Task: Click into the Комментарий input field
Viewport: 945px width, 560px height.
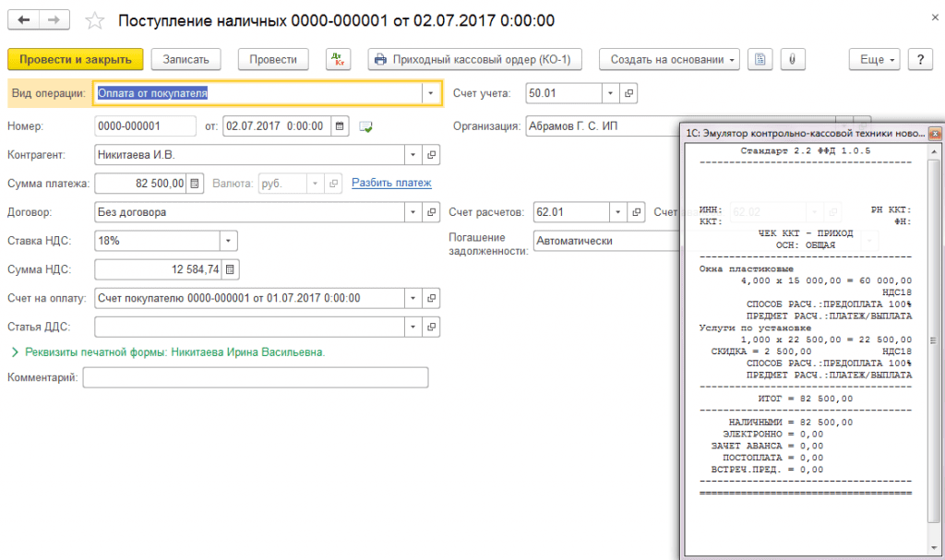Action: coord(255,377)
